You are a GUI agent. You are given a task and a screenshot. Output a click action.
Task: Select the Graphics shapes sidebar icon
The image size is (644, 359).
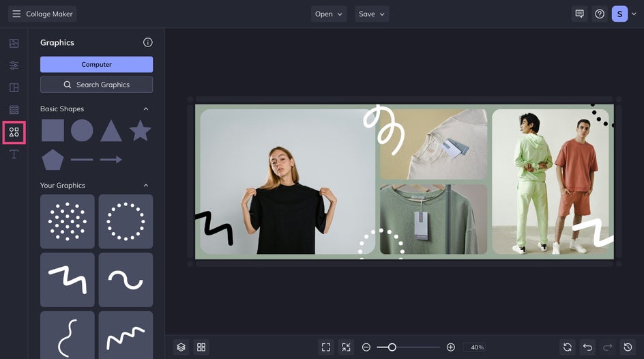coord(14,132)
